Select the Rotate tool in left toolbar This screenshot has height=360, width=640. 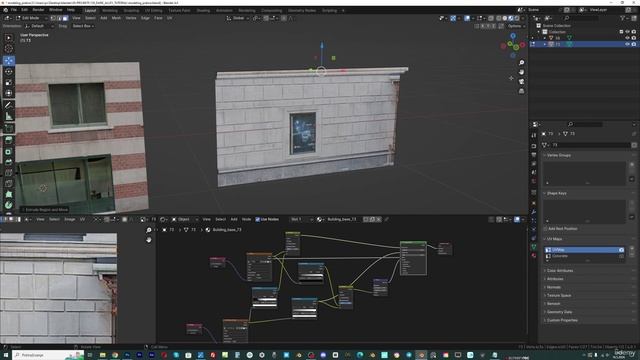pyautogui.click(x=9, y=71)
